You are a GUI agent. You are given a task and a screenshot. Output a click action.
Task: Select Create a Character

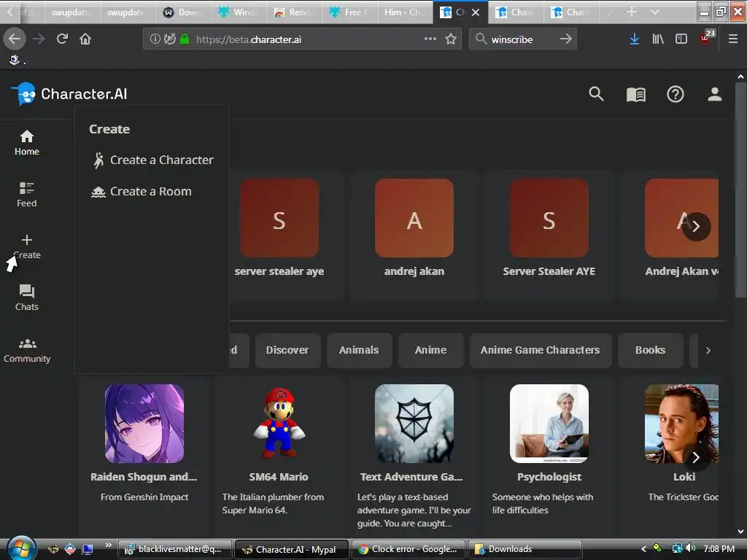[x=152, y=160]
